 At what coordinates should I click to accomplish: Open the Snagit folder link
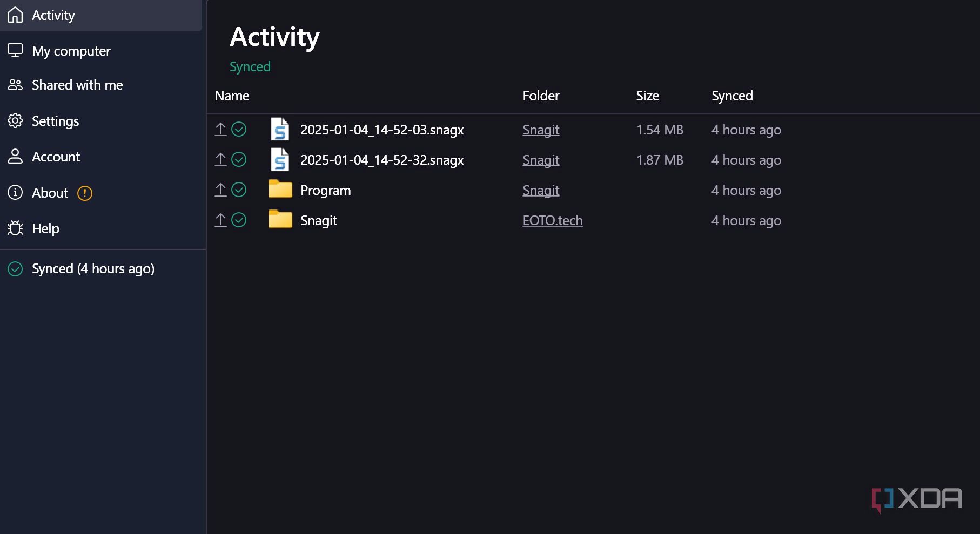click(540, 130)
